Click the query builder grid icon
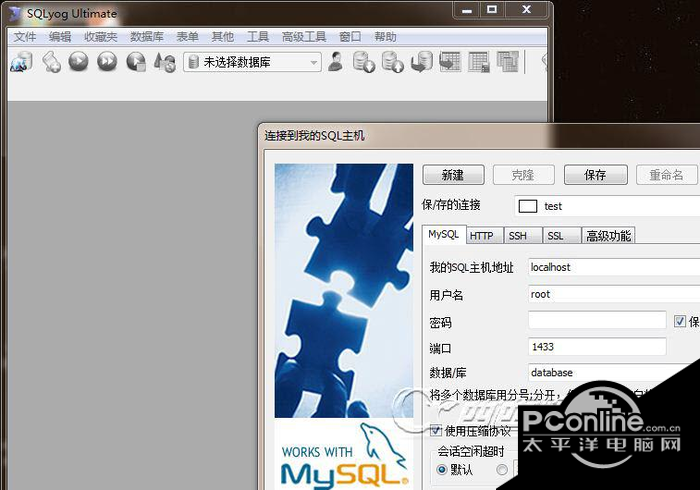The width and height of the screenshot is (700, 490). pos(479,62)
